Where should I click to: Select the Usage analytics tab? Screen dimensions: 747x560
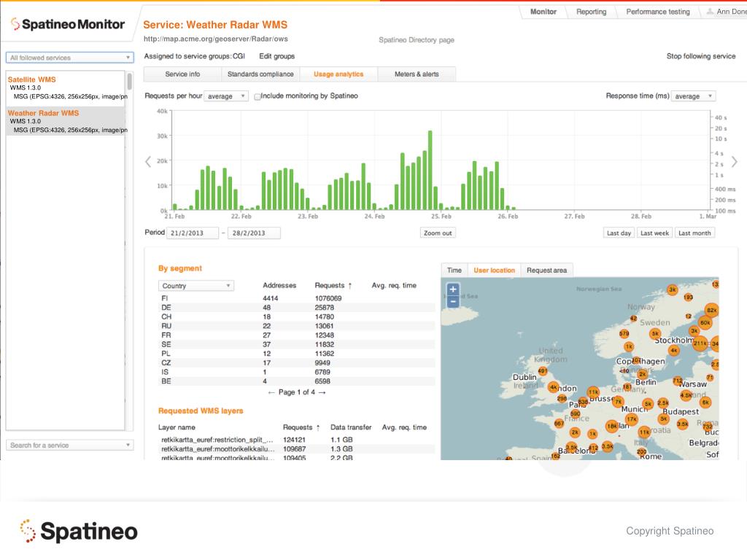(338, 74)
